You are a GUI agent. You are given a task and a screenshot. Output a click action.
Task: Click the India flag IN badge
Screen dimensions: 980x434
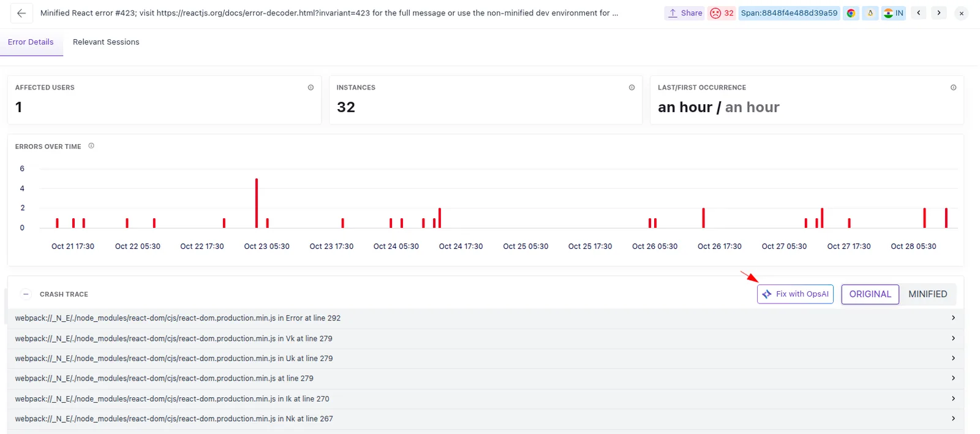tap(894, 13)
